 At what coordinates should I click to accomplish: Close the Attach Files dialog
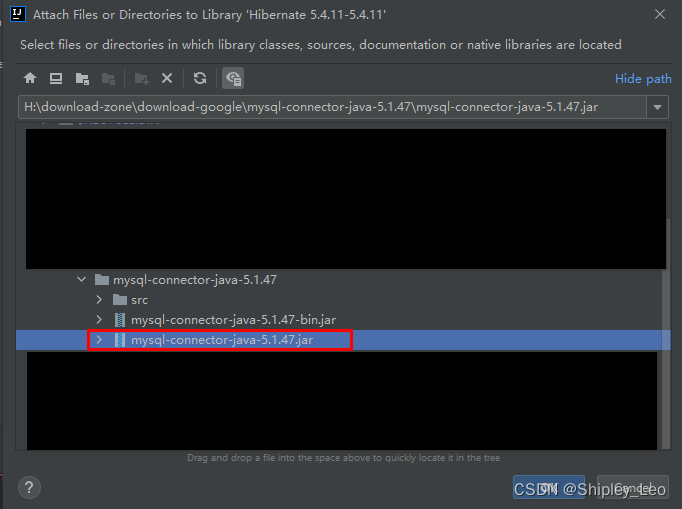(659, 14)
